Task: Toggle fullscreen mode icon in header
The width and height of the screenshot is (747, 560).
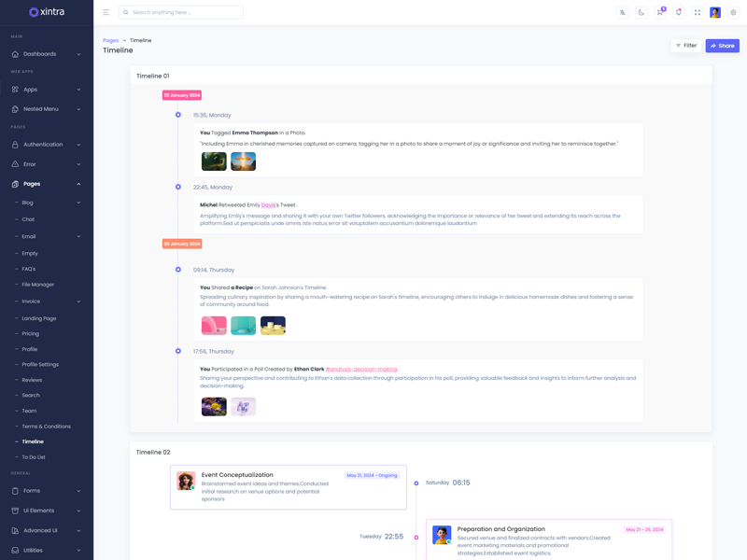Action: point(697,12)
